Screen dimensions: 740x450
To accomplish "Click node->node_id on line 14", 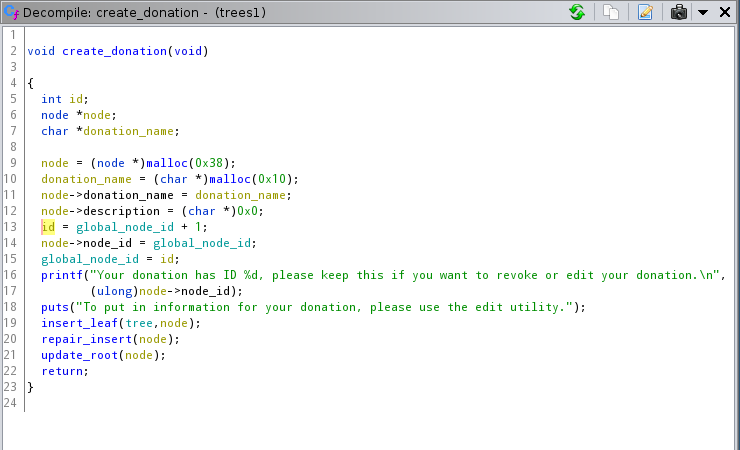I will pos(107,243).
